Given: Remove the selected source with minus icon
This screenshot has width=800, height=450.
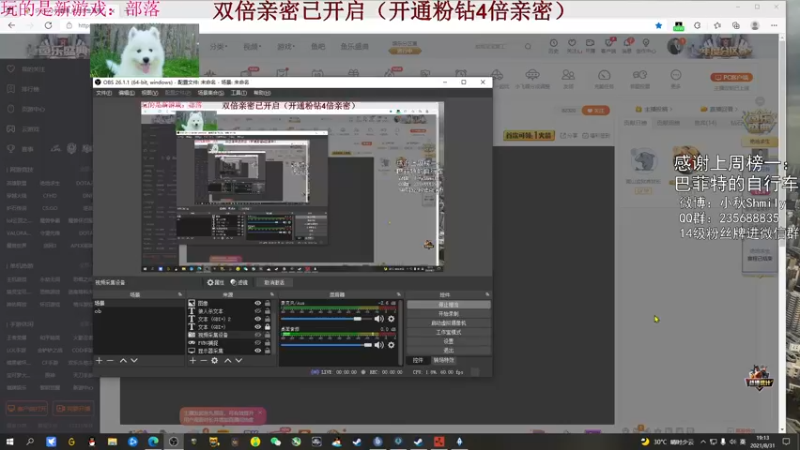Looking at the screenshot, I should click(x=203, y=360).
